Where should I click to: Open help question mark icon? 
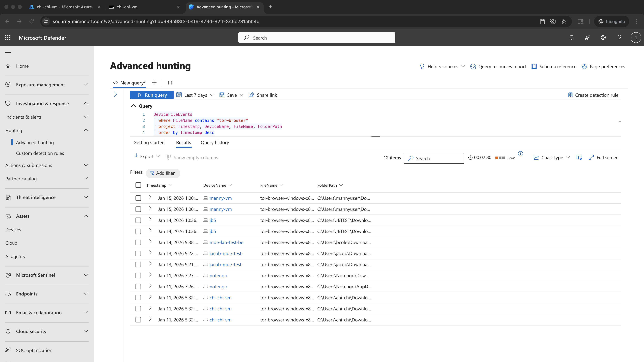(620, 38)
